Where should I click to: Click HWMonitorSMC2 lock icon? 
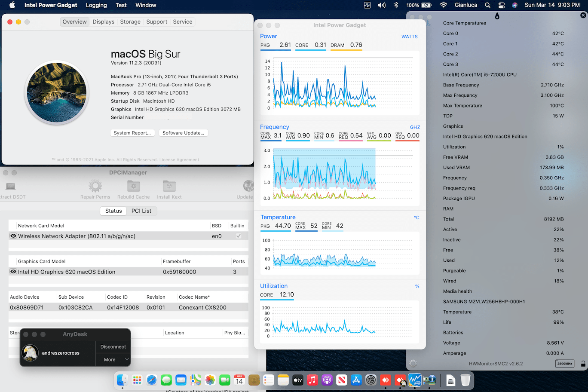coord(583,364)
